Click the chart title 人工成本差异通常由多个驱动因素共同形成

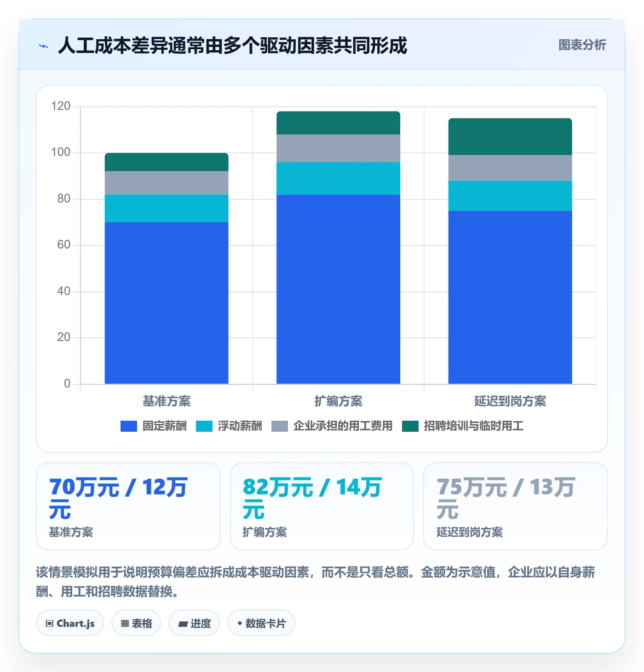click(x=233, y=46)
